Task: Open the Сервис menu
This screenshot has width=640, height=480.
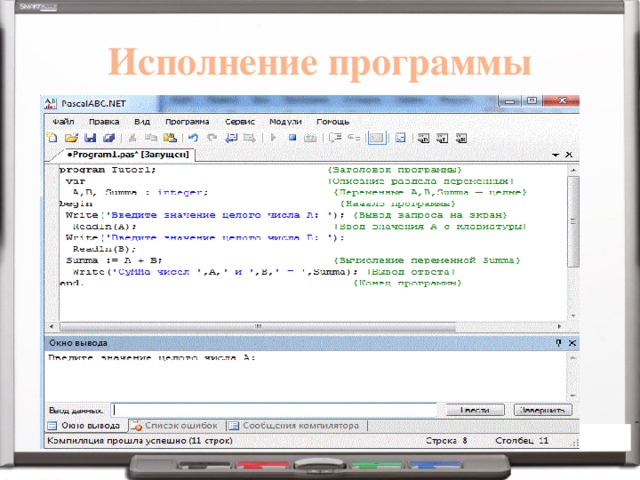Action: pos(240,122)
